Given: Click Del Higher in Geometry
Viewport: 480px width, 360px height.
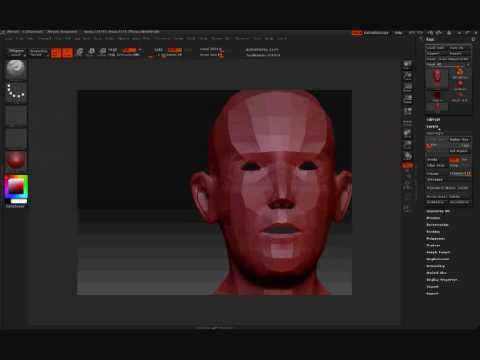Looking at the screenshot, I should (460, 151).
